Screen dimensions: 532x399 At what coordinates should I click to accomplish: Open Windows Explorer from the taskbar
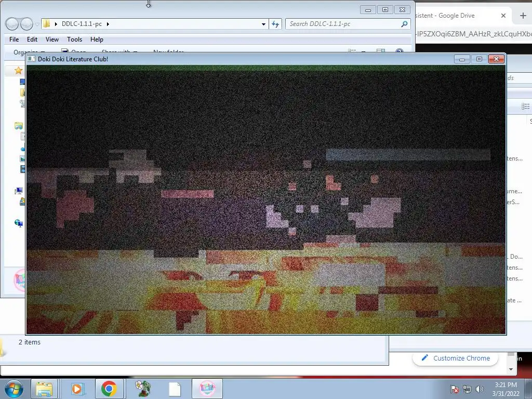[45, 389]
